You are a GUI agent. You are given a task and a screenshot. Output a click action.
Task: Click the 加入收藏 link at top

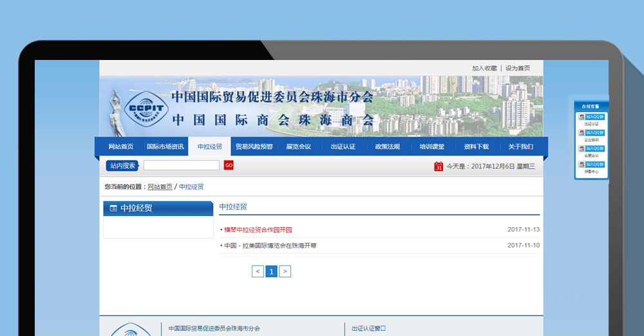(x=484, y=68)
